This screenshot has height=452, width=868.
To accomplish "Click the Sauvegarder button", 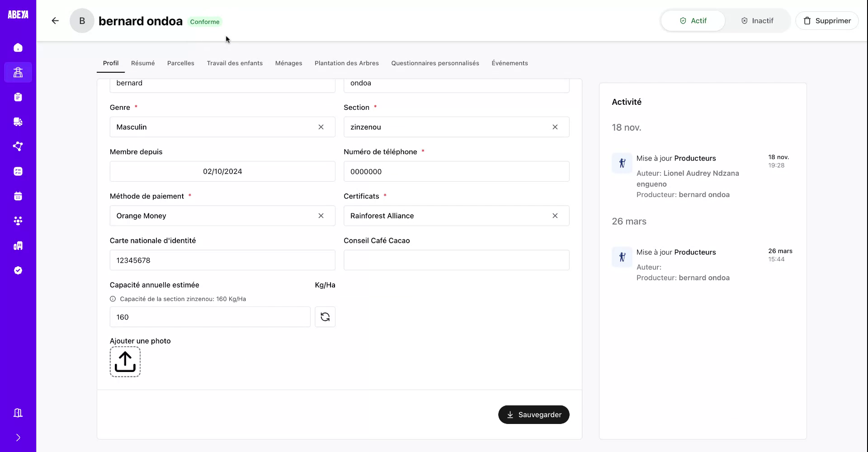I will (x=533, y=414).
